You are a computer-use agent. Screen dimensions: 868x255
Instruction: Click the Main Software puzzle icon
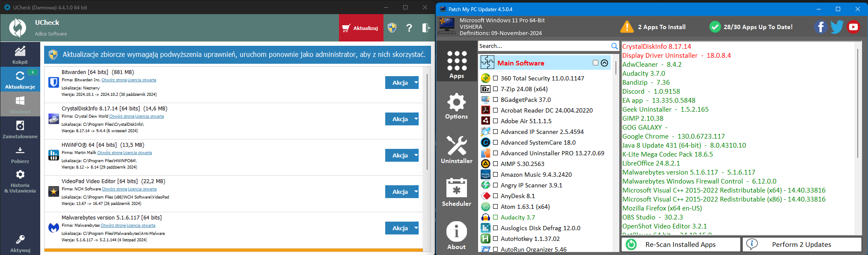coord(487,62)
